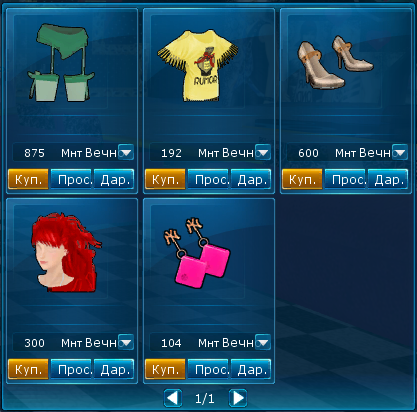The image size is (417, 412).
Task: Go to the next shop page arrow
Action: [x=238, y=398]
